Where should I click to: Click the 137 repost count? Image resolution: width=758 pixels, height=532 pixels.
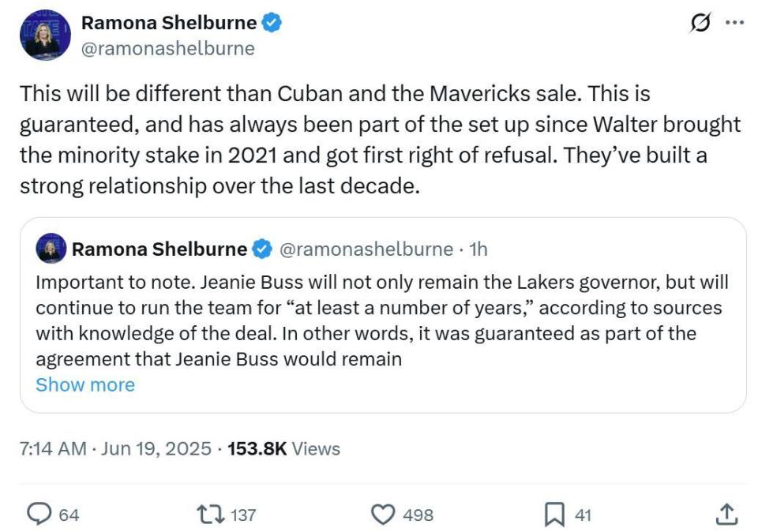tap(243, 515)
